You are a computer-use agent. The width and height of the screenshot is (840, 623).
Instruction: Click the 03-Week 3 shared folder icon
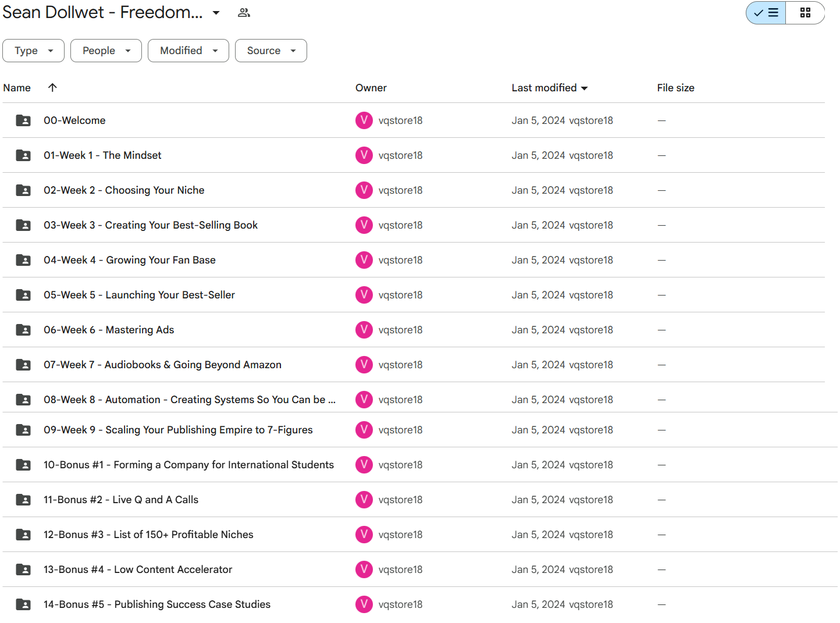pyautogui.click(x=23, y=225)
